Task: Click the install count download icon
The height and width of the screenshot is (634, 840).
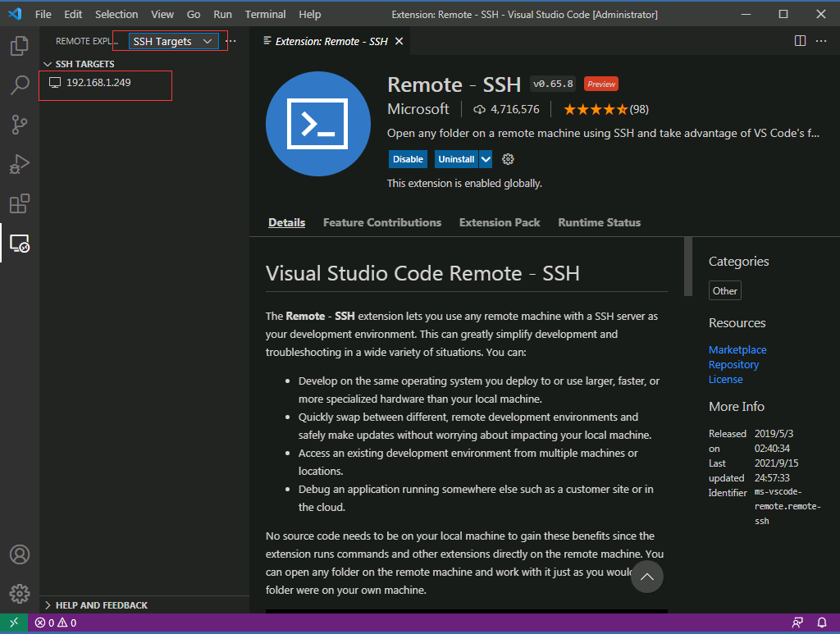Action: [x=479, y=110]
